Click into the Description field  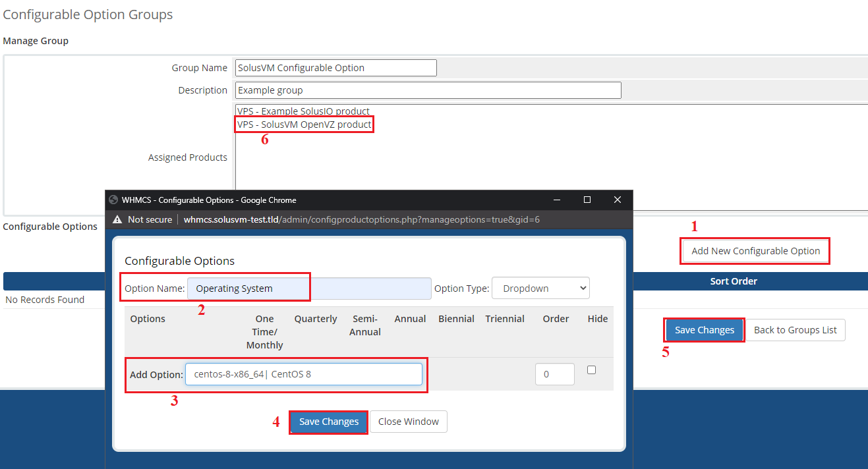click(x=428, y=90)
